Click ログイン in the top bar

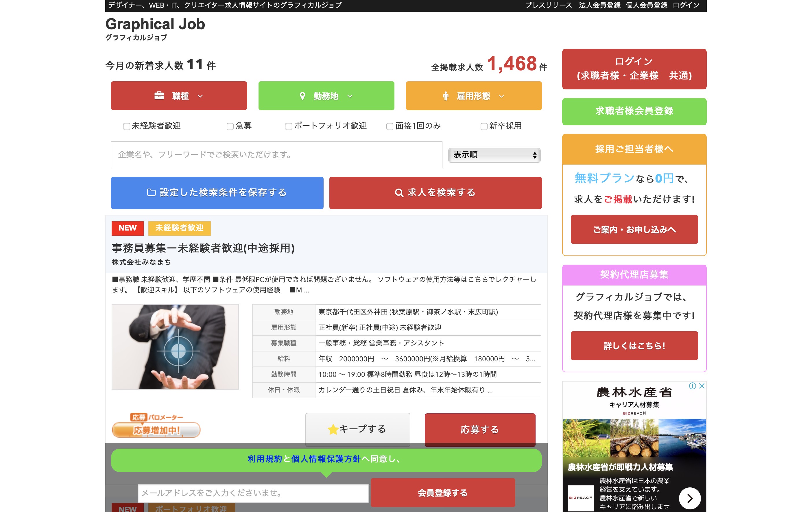point(686,5)
